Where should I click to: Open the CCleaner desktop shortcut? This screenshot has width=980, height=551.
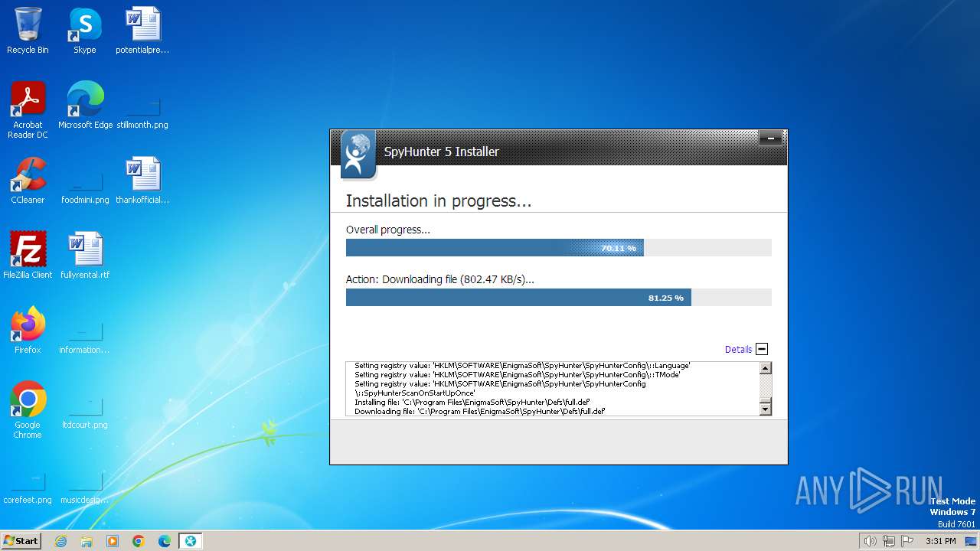(28, 181)
